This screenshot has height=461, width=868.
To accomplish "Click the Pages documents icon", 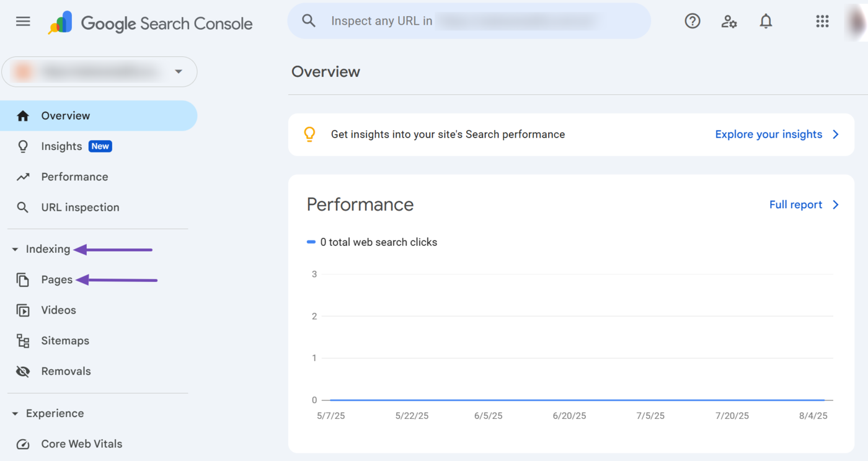I will pos(23,280).
